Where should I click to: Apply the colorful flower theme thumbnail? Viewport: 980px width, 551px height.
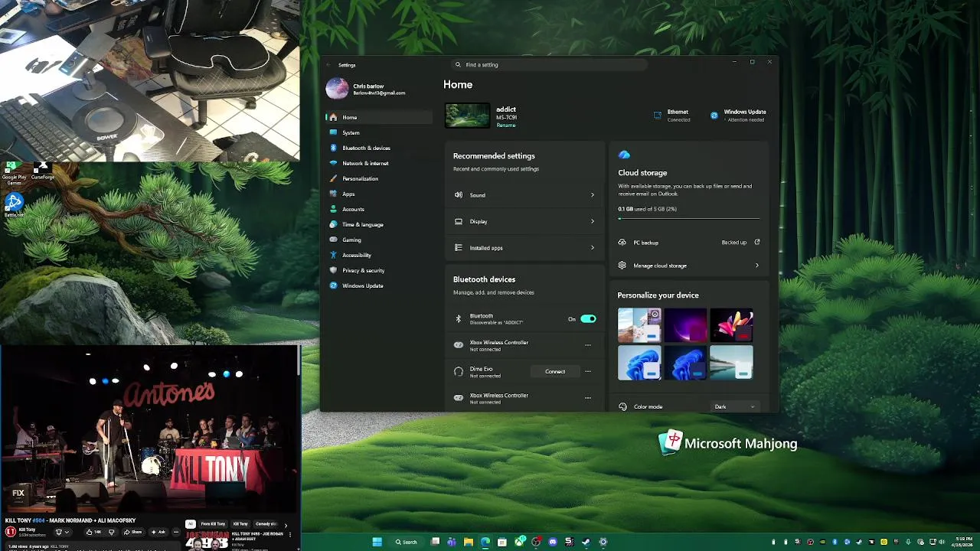[731, 325]
